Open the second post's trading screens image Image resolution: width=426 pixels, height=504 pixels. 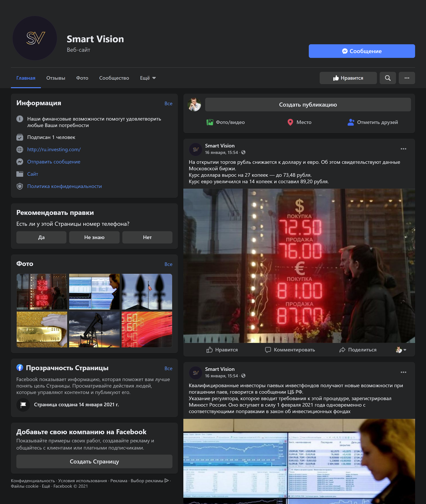(299, 461)
